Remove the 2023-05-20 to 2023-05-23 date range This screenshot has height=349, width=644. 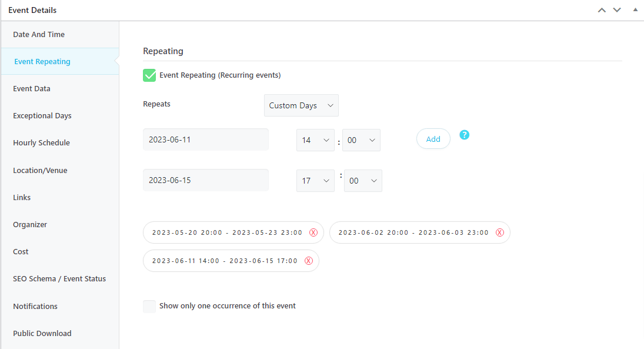tap(313, 232)
